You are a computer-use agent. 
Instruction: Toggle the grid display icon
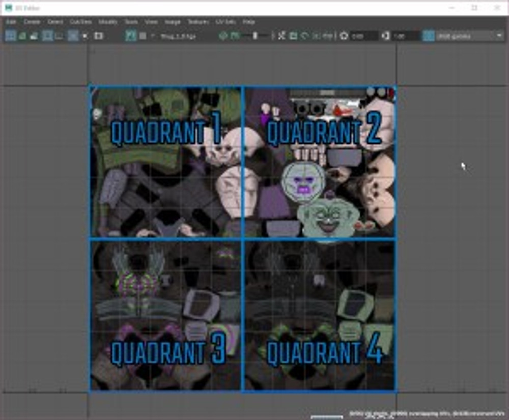pyautogui.click(x=73, y=36)
